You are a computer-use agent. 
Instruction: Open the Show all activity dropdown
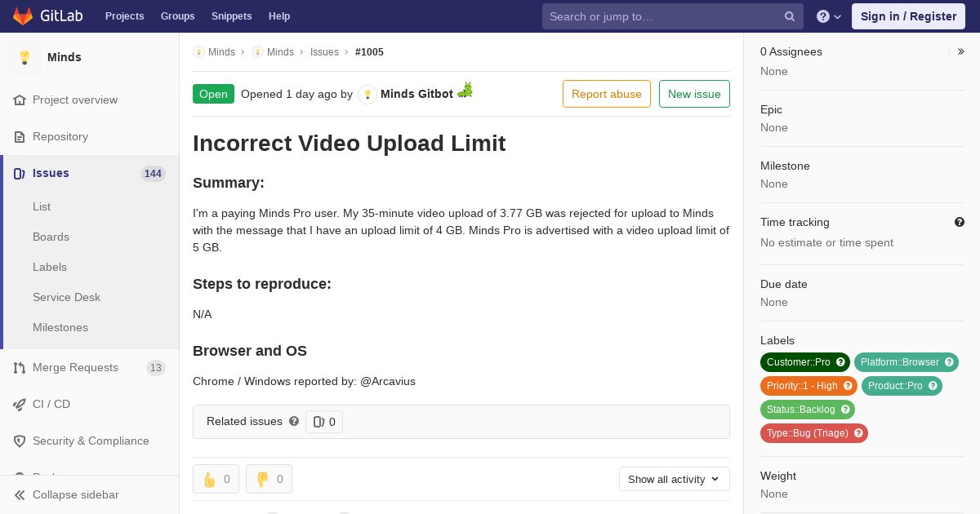point(675,479)
